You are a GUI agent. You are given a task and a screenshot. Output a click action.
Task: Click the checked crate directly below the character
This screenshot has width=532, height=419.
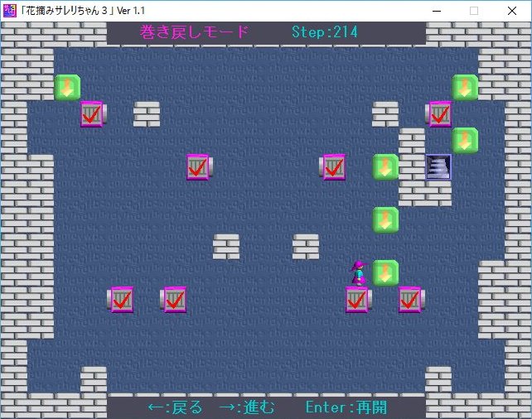(359, 299)
